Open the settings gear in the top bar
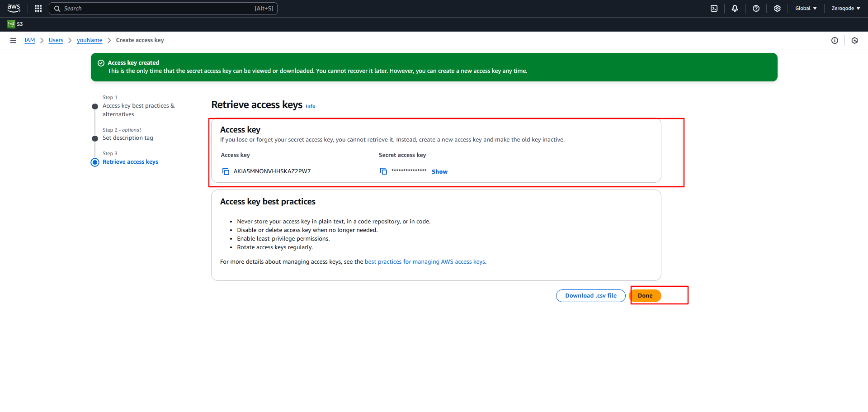 (x=777, y=9)
